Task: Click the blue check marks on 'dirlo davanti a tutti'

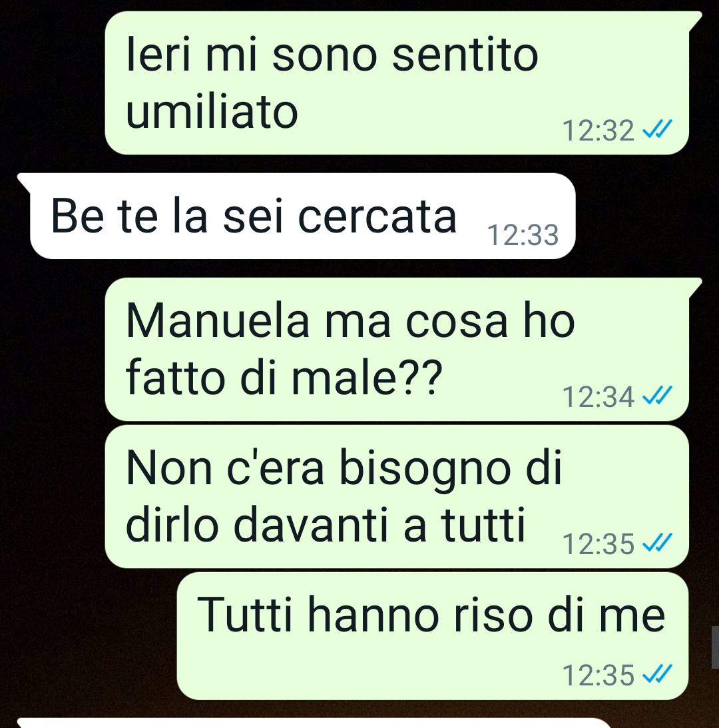Action: coord(657,542)
